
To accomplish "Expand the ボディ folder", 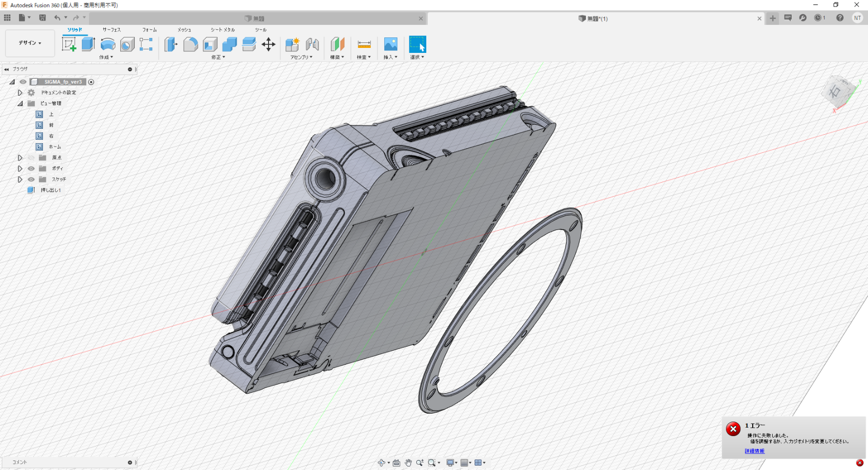I will coord(20,169).
